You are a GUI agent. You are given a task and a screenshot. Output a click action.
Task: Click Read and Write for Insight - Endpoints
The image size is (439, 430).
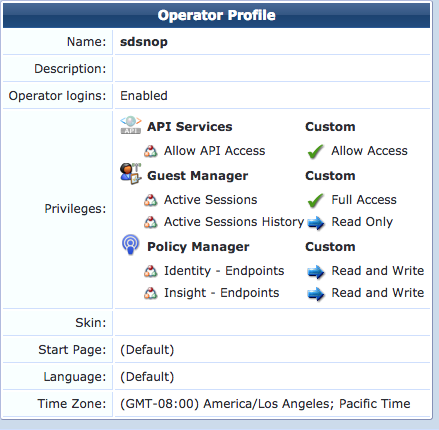(378, 293)
